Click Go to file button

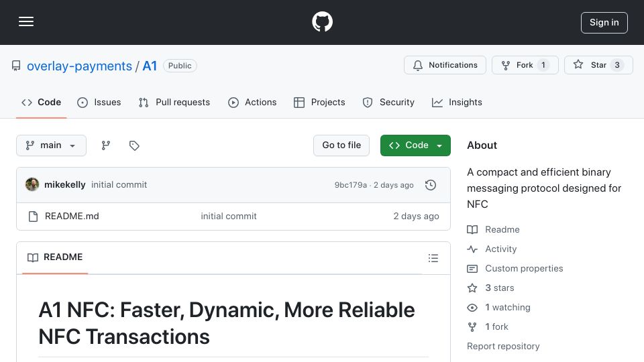click(341, 145)
